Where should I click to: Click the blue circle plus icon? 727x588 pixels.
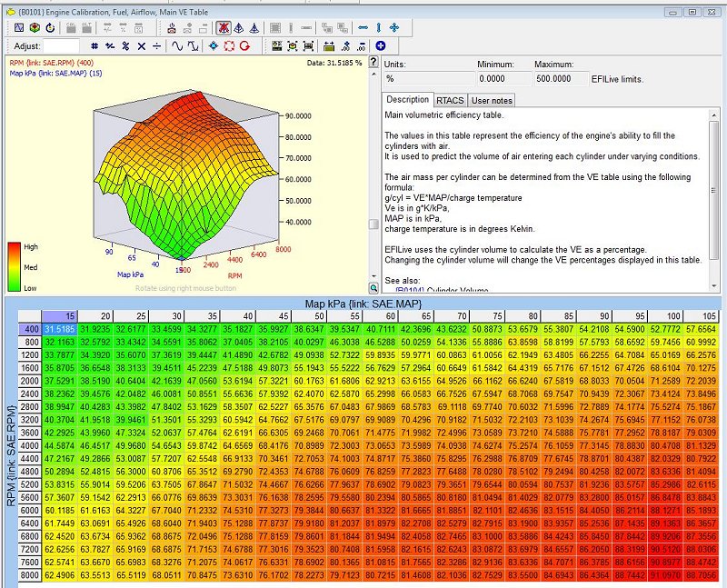[x=380, y=45]
